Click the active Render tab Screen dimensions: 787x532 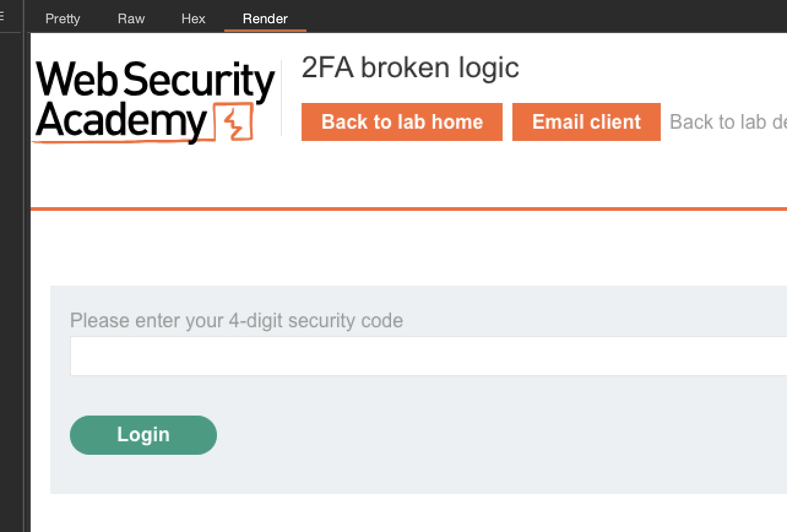pyautogui.click(x=265, y=18)
